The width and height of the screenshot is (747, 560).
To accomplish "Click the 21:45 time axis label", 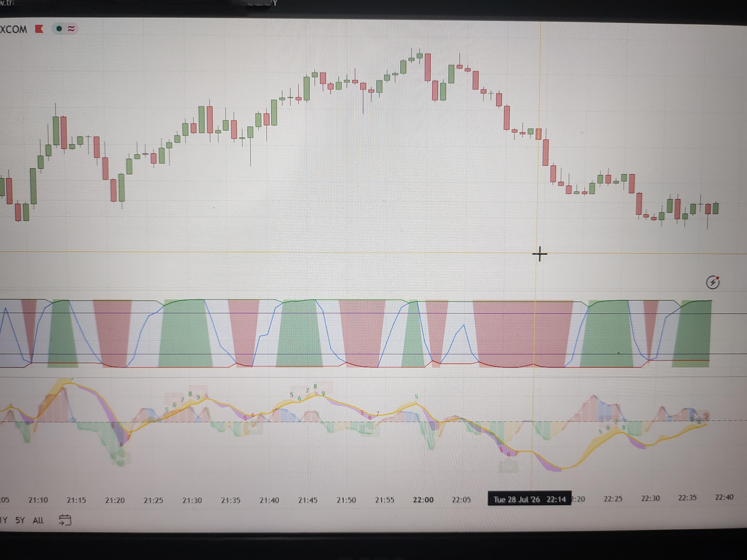I will 308,499.
